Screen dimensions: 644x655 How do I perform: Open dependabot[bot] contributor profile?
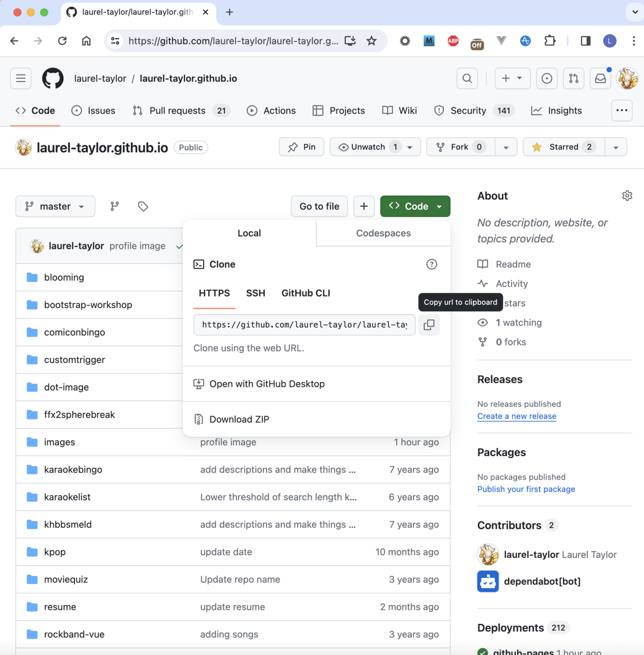542,581
